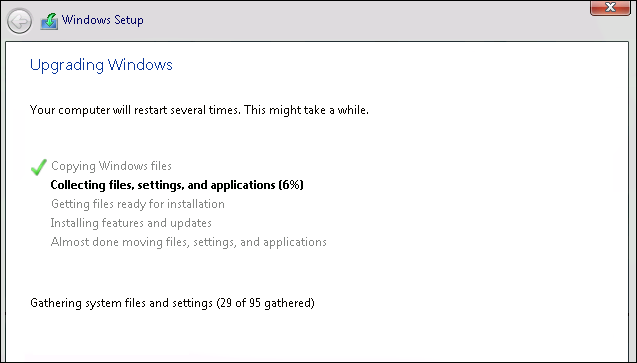Image resolution: width=637 pixels, height=363 pixels.
Task: Click the word Setup in the title bar
Action: point(129,20)
